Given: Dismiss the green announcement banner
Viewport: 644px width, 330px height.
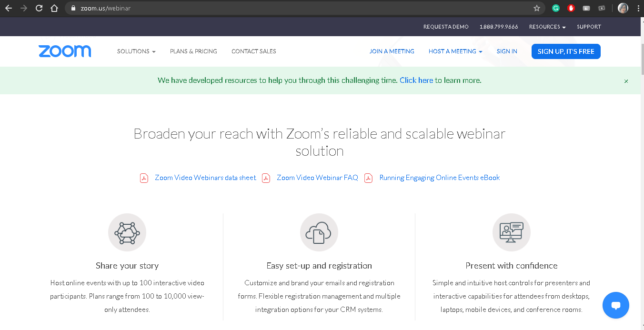Looking at the screenshot, I should coord(626,81).
